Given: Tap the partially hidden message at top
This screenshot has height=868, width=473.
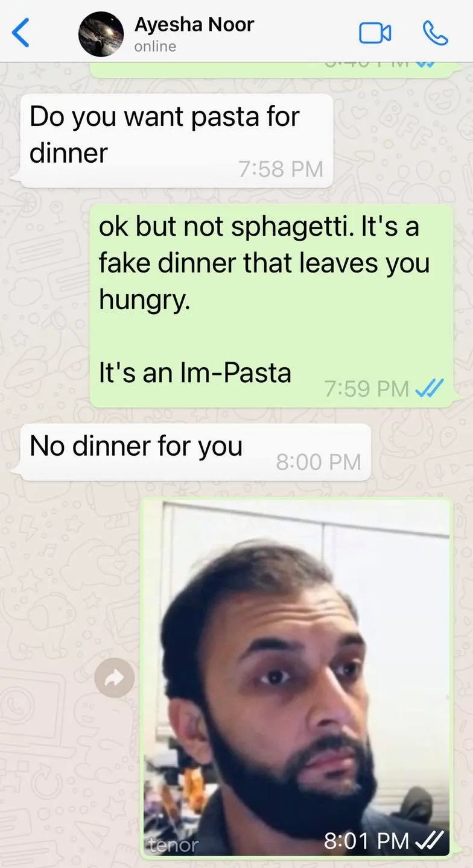Looking at the screenshot, I should click(x=272, y=69).
